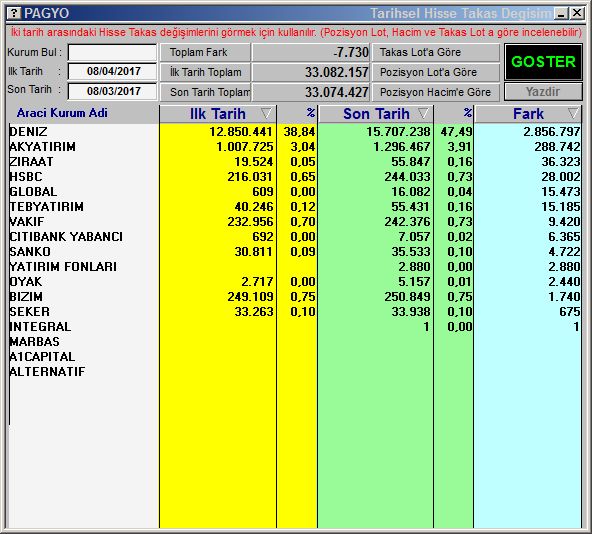Select the YATIRIM FONLARI row
The width and height of the screenshot is (592, 534).
coord(295,267)
